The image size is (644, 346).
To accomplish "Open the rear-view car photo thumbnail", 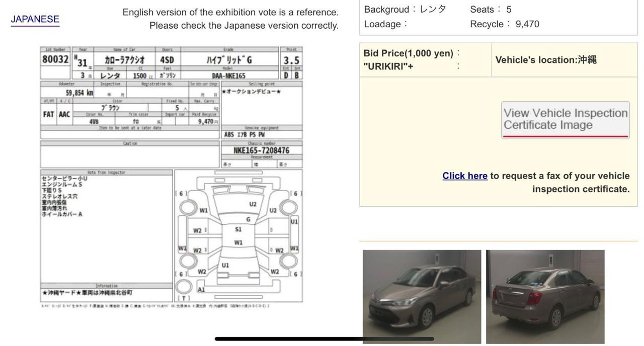I will 545,297.
